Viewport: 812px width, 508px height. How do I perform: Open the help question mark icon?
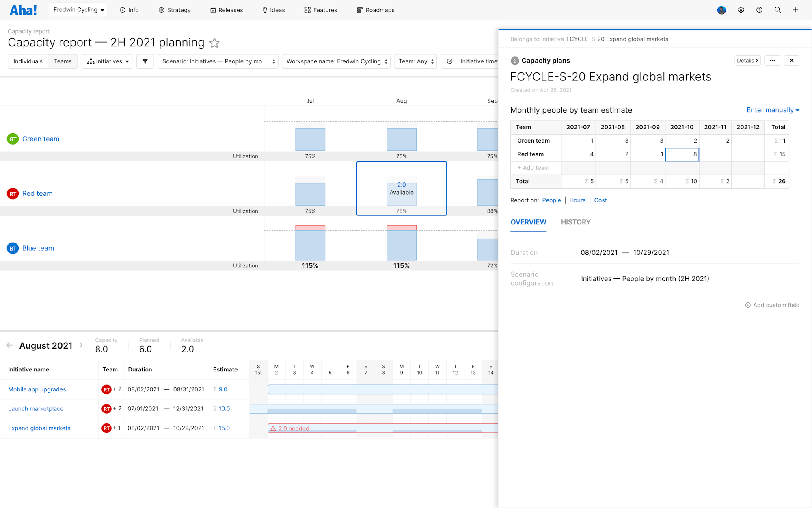coord(759,10)
